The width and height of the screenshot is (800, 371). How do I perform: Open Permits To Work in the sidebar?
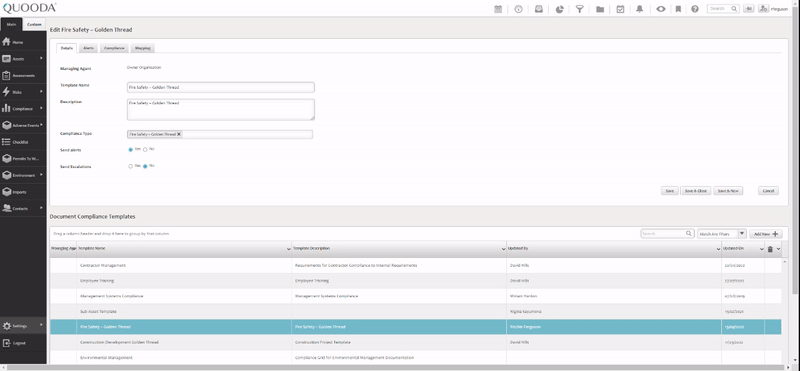point(23,159)
